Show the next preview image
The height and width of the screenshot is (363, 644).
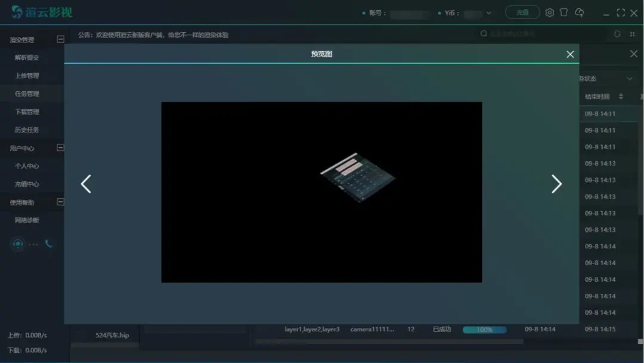coord(556,184)
